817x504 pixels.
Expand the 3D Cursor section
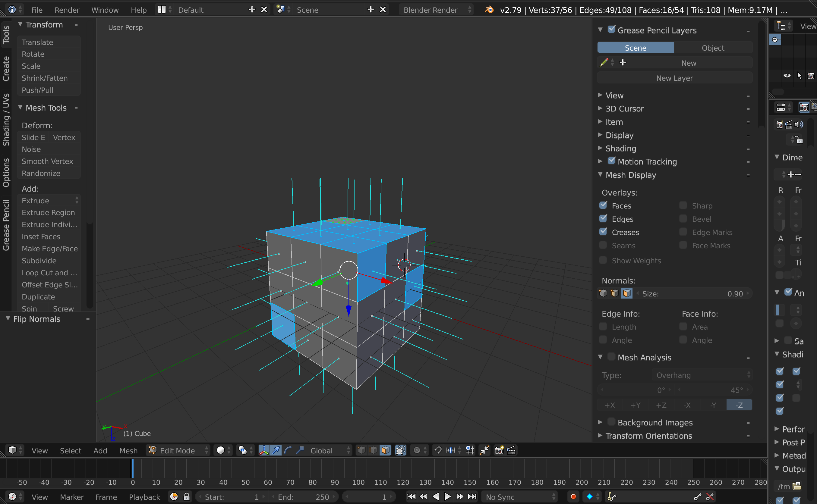[600, 109]
